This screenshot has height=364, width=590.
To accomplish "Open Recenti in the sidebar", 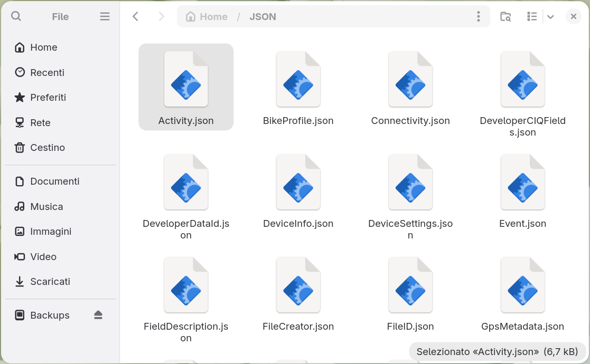I will 61,72.
